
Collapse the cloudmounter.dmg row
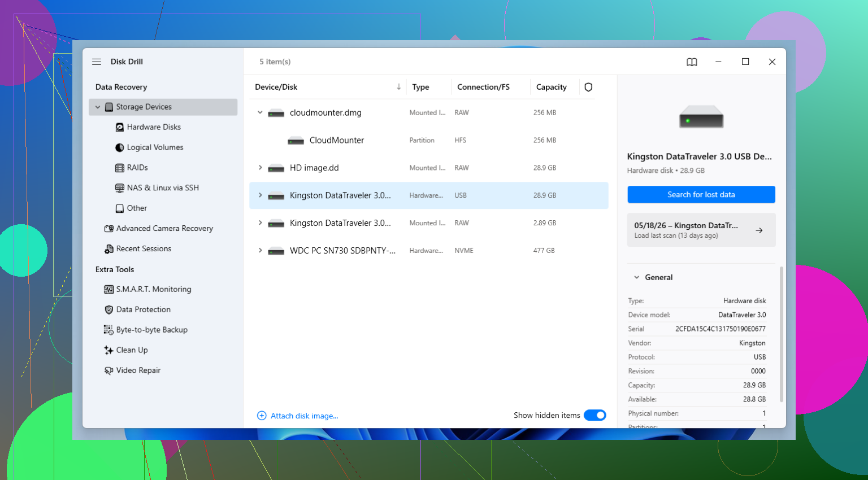pyautogui.click(x=260, y=112)
